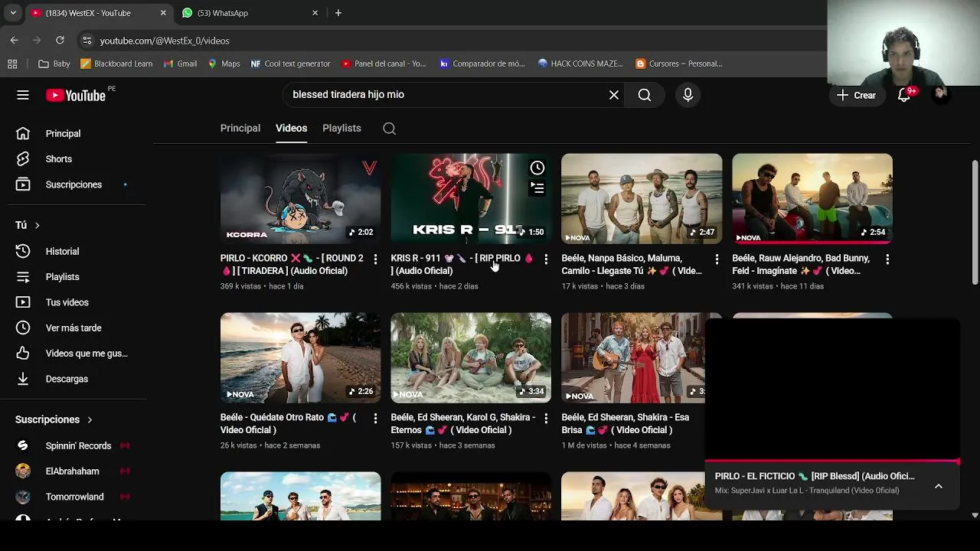Open options for PIRLO - KCORRO video

click(x=375, y=259)
